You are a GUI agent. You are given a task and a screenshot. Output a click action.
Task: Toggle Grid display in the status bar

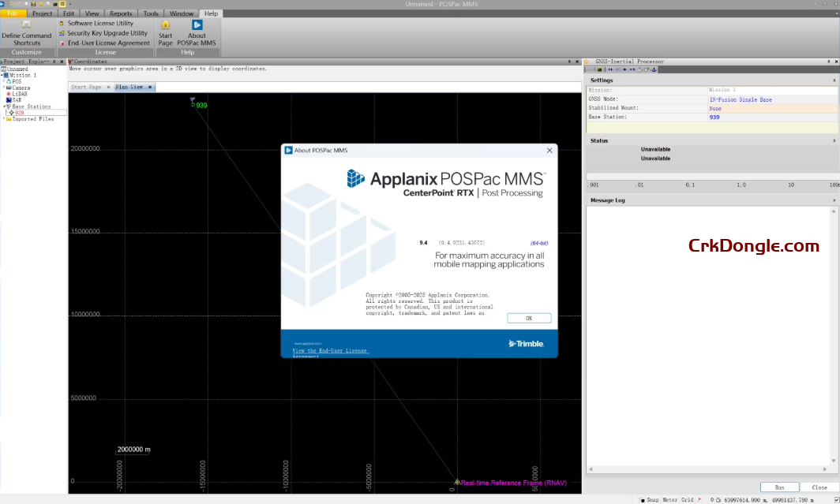pos(688,499)
